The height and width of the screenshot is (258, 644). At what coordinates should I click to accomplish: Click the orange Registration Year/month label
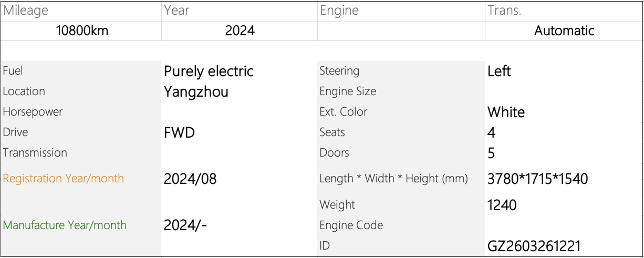pos(64,179)
